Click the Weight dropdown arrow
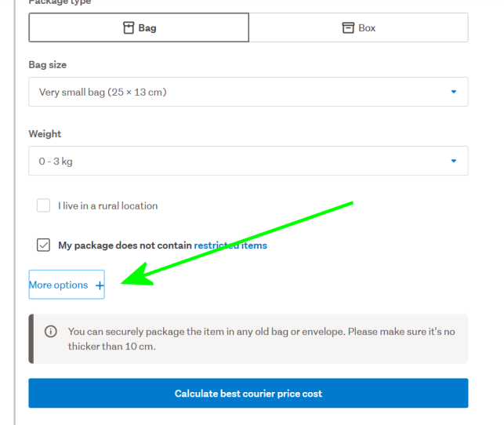 [453, 161]
